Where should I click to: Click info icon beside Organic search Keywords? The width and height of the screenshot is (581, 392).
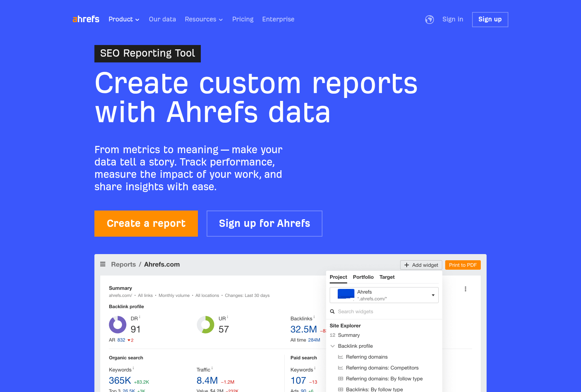[133, 368]
